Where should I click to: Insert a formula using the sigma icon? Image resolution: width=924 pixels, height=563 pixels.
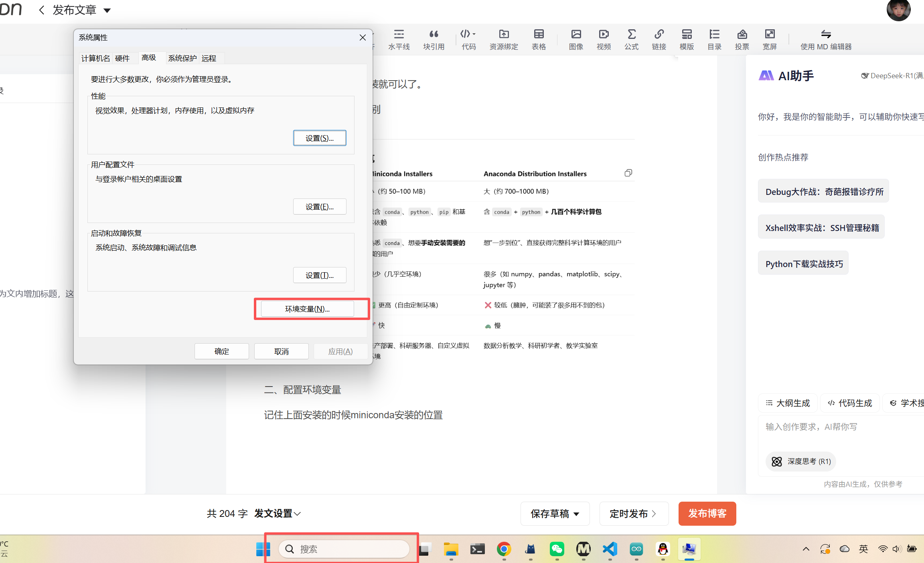(x=631, y=39)
